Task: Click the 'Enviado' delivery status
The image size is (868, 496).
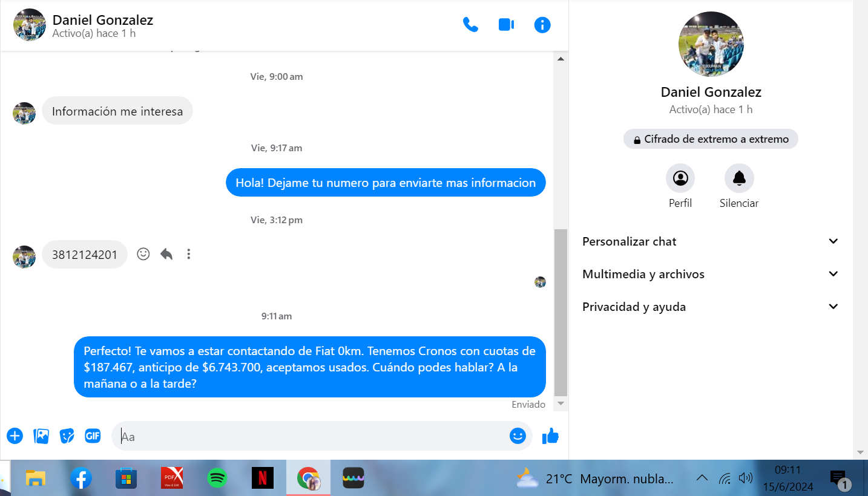Action: point(528,405)
